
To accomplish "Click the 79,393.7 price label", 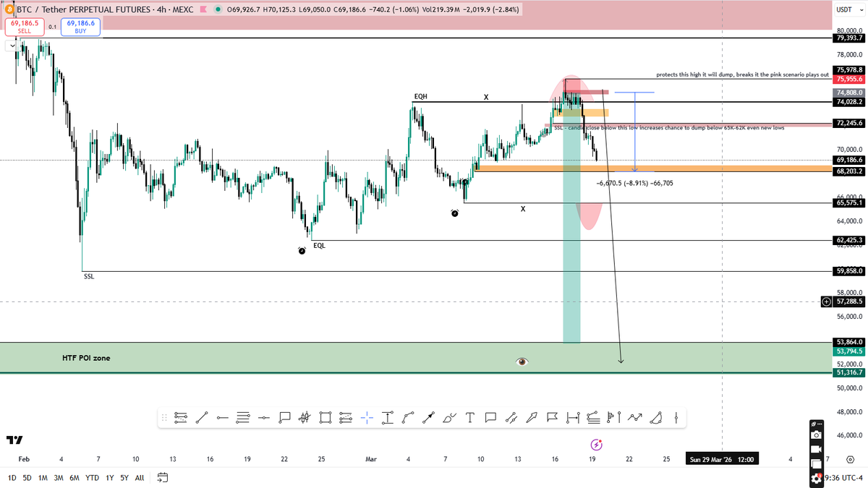I will [848, 38].
